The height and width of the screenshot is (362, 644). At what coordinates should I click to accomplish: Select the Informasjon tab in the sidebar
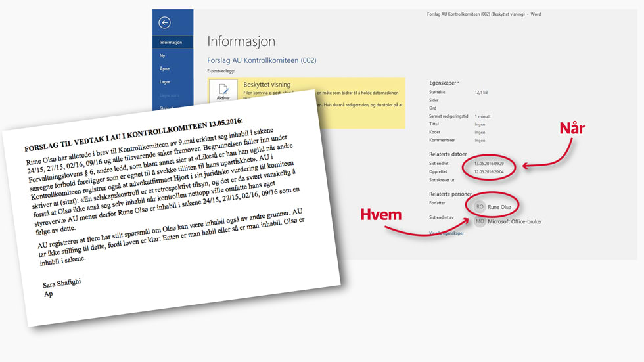pyautogui.click(x=171, y=42)
